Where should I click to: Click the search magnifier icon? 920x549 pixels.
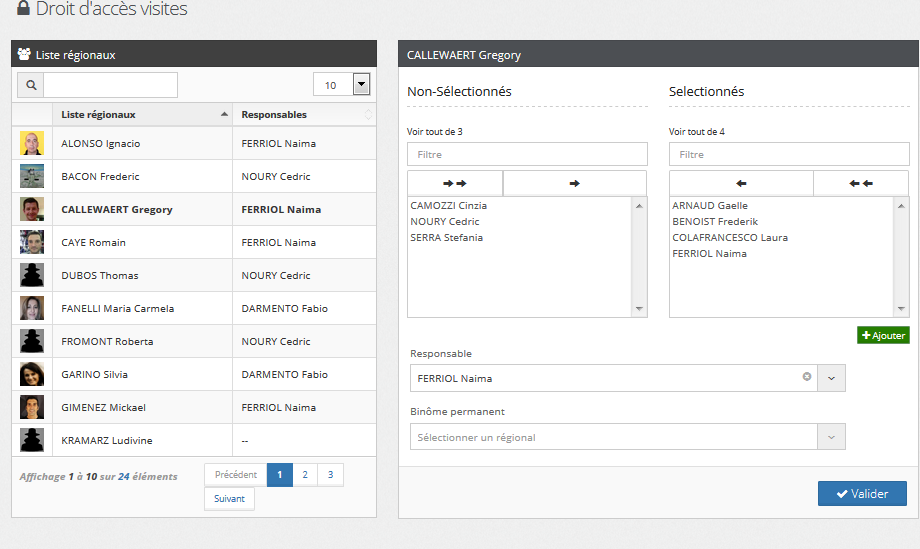(x=31, y=85)
